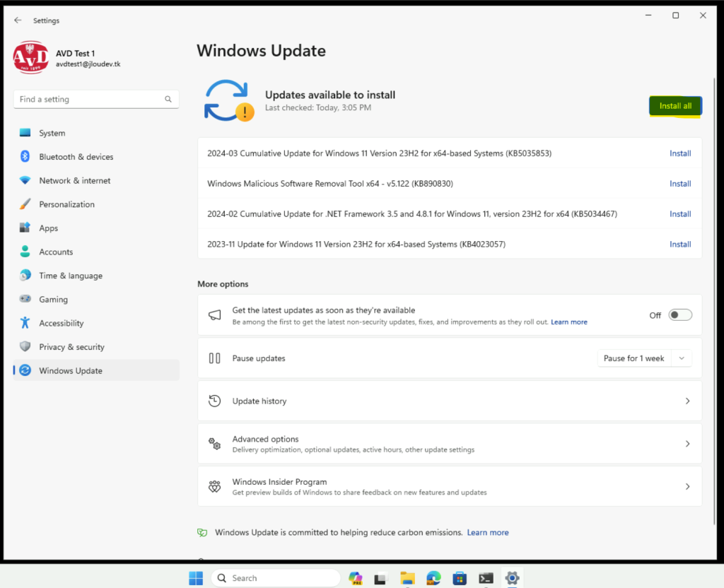Select Apps in the sidebar

tap(96, 228)
